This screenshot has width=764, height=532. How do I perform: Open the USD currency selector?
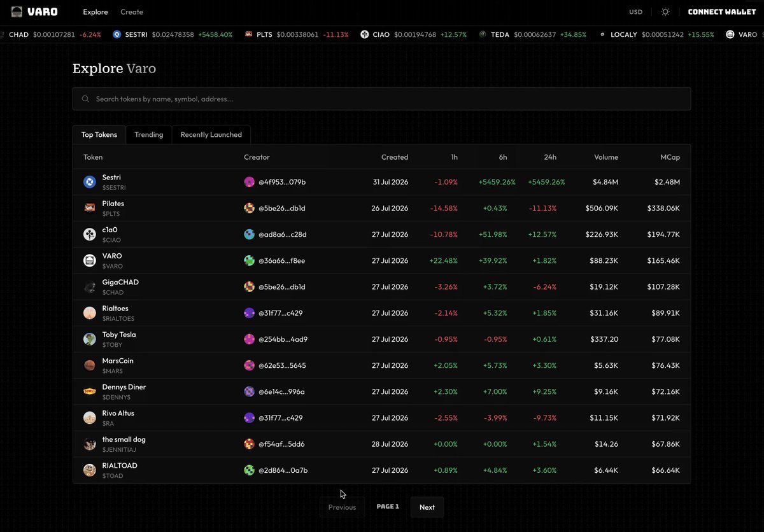(x=635, y=12)
